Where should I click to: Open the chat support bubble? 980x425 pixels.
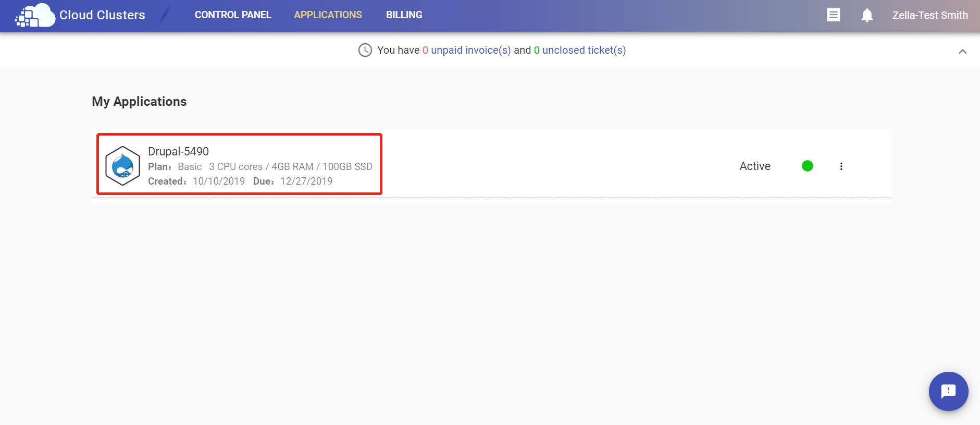coord(948,391)
